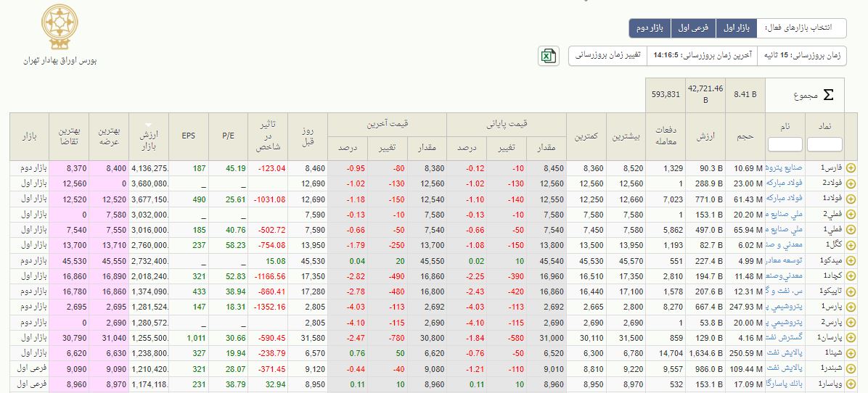The image size is (868, 393).
Task: Click the total volume value '8.41 B'
Action: (x=745, y=94)
